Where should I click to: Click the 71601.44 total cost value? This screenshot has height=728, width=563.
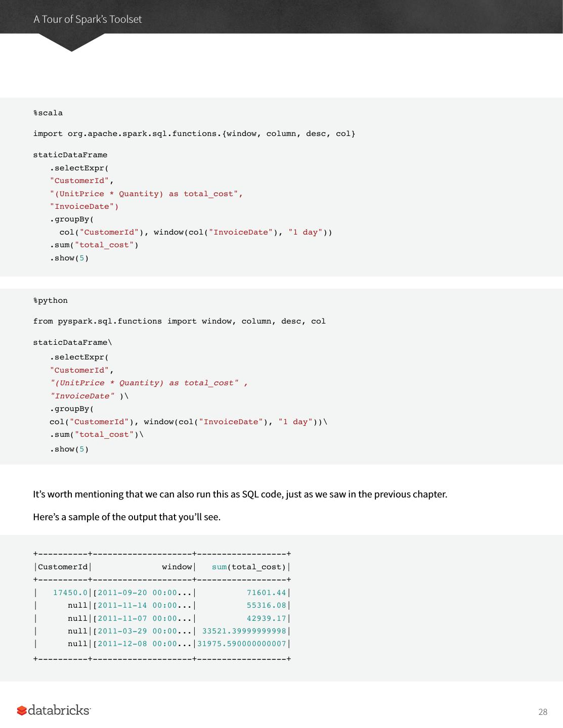point(266,593)
